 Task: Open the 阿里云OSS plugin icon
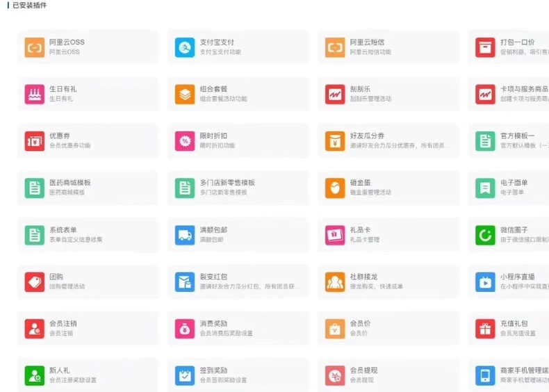point(35,47)
